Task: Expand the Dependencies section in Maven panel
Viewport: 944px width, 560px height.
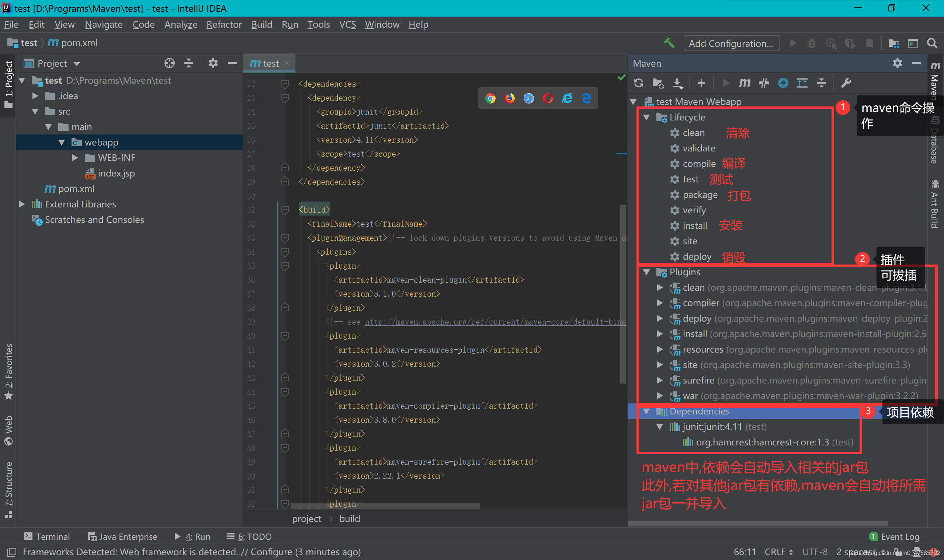Action: (x=647, y=411)
